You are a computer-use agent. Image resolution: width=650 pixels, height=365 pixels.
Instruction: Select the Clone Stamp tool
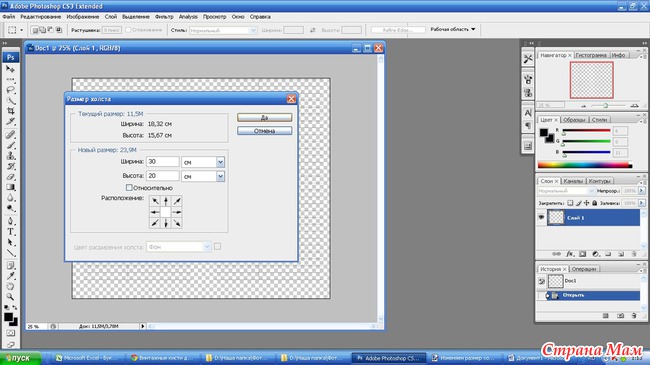coord(10,156)
